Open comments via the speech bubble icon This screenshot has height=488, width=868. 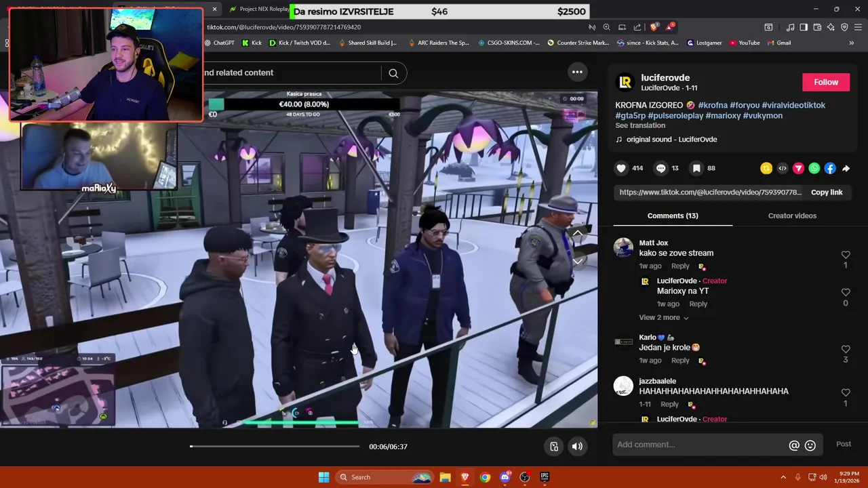(660, 168)
